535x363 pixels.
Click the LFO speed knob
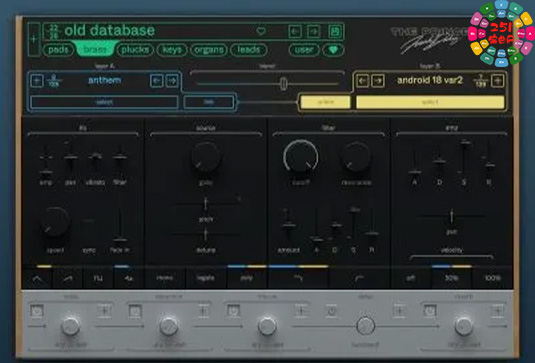click(55, 222)
